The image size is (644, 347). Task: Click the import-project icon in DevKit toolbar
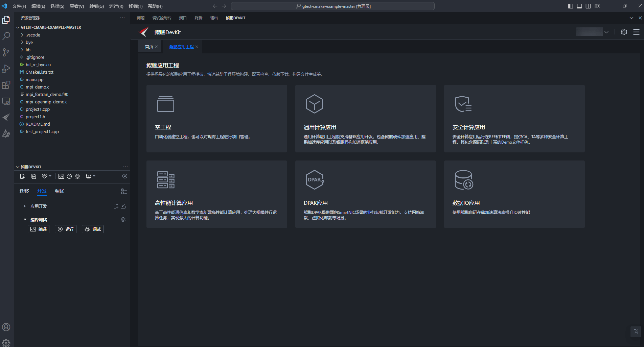[x=33, y=176]
